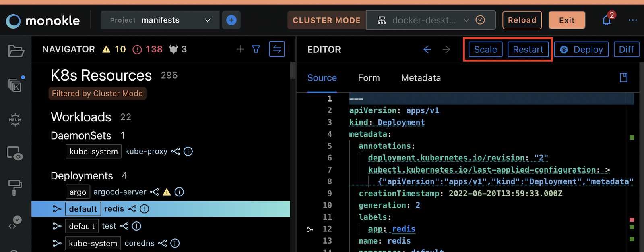The width and height of the screenshot is (644, 252).
Task: Click the cluster connection status check icon
Action: coord(480,20)
